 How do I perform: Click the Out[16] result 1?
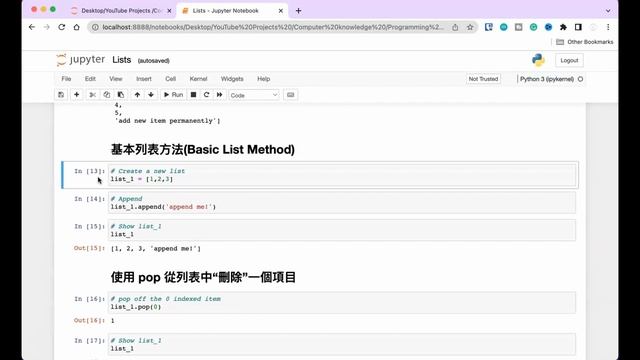[x=113, y=321]
